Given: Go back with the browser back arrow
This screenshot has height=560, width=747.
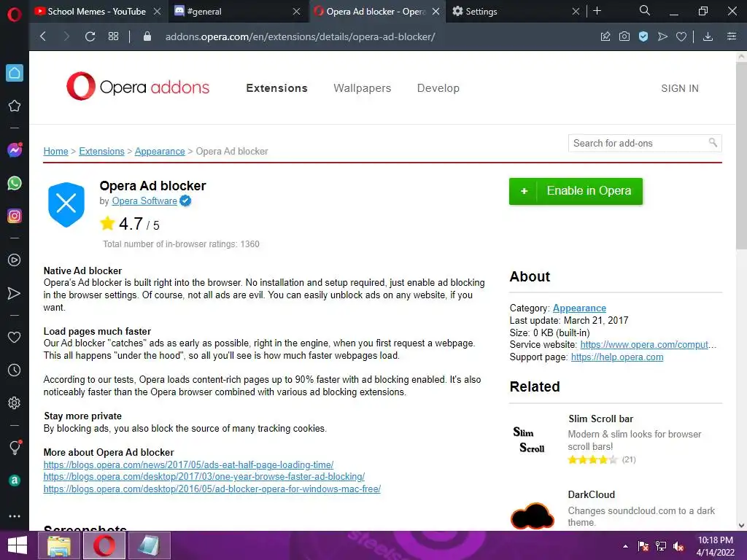Looking at the screenshot, I should pos(43,36).
